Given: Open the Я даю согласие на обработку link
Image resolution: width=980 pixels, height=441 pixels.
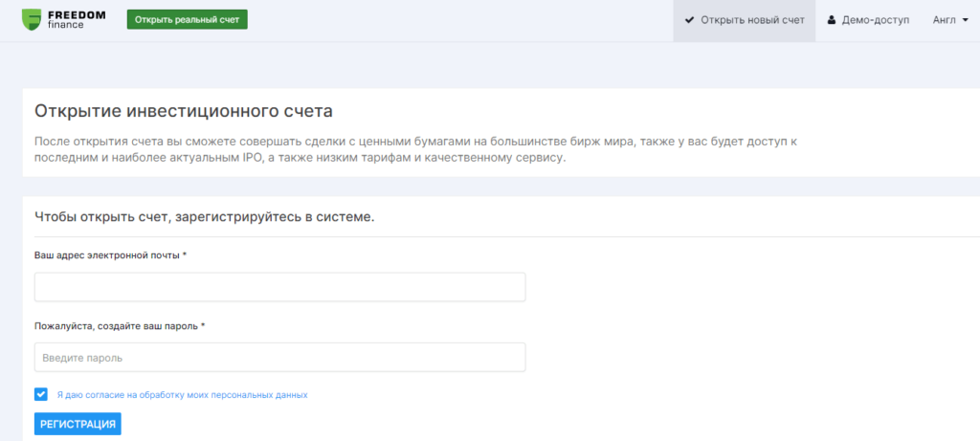Looking at the screenshot, I should (183, 395).
